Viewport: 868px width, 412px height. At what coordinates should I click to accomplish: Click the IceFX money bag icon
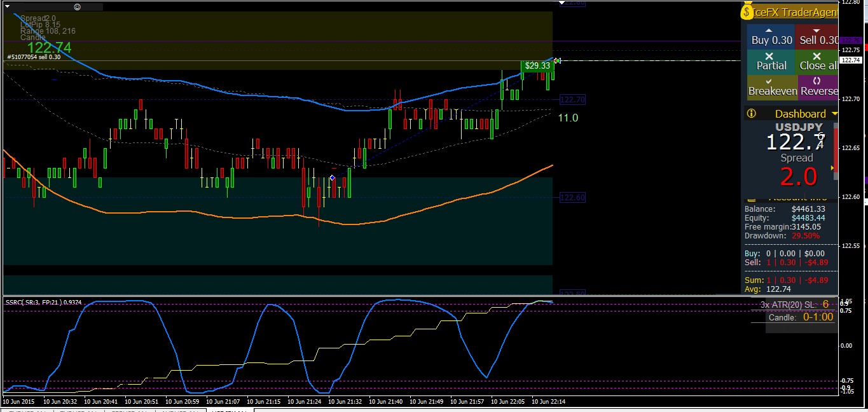coord(747,12)
